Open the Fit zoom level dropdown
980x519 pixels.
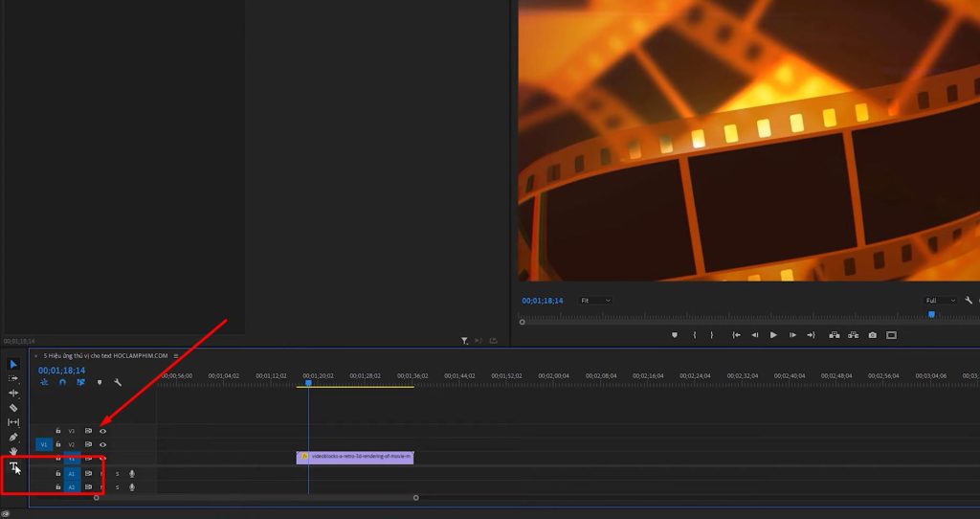pos(595,301)
